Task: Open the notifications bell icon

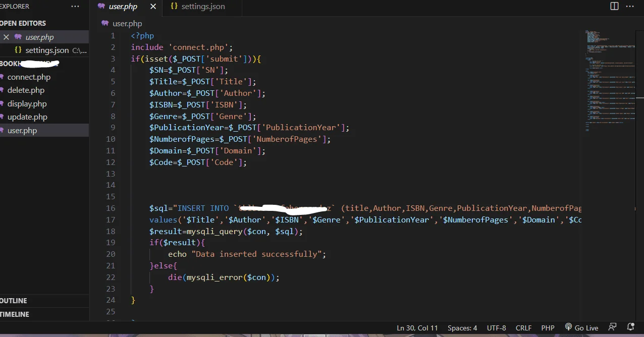Action: (630, 327)
